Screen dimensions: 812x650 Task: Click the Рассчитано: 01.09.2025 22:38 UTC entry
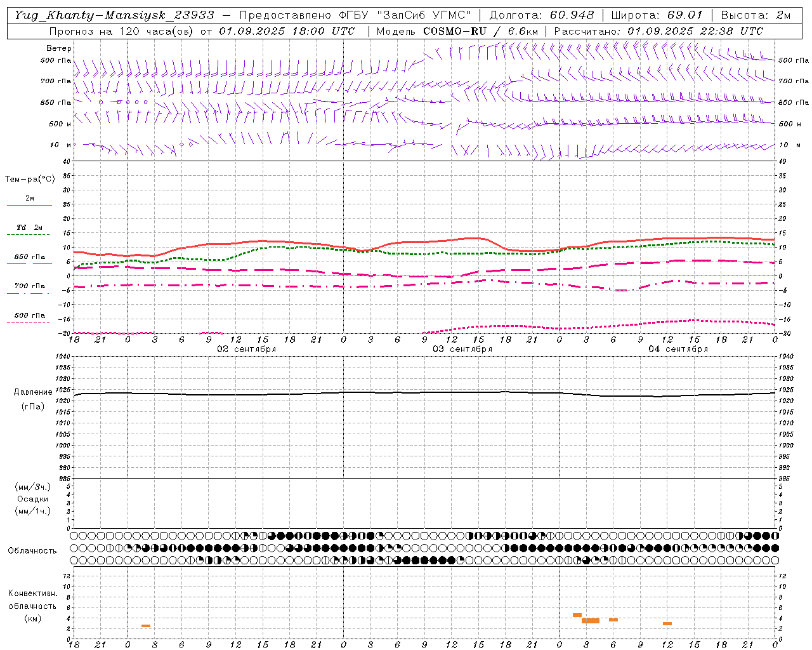tap(658, 31)
